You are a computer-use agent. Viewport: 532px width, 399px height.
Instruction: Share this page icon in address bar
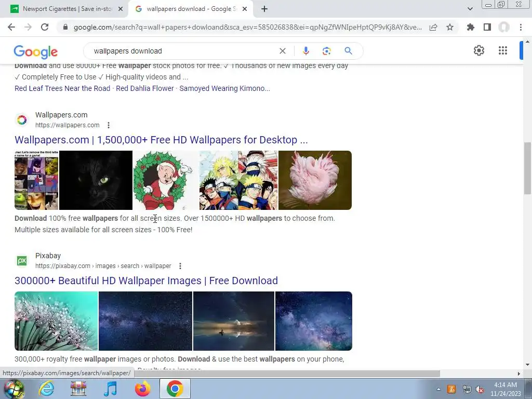pos(433,27)
